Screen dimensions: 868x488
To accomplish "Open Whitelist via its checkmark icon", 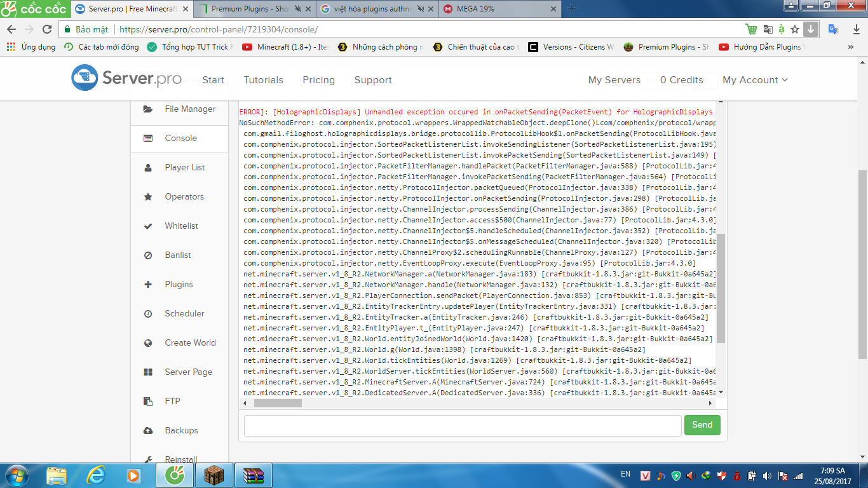I will [148, 226].
